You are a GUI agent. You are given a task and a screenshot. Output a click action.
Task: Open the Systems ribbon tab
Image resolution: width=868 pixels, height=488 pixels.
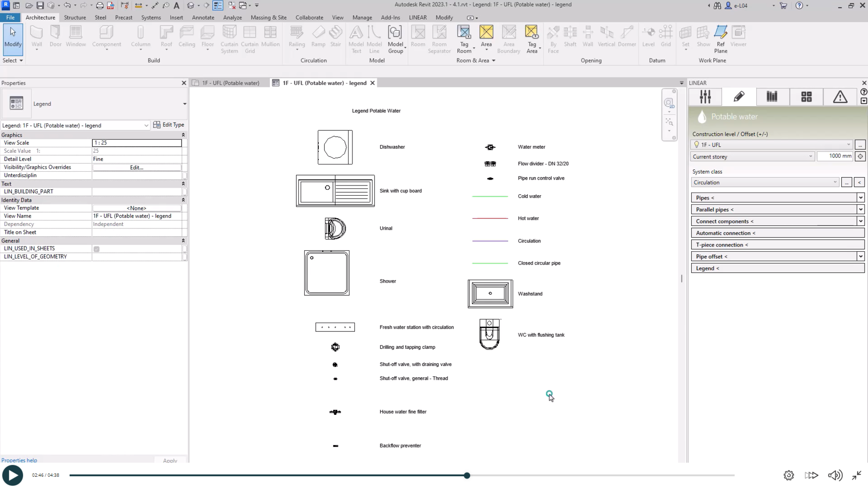tap(151, 18)
